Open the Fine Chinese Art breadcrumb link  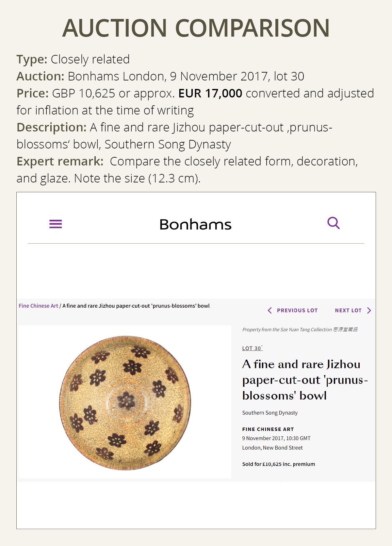38,306
